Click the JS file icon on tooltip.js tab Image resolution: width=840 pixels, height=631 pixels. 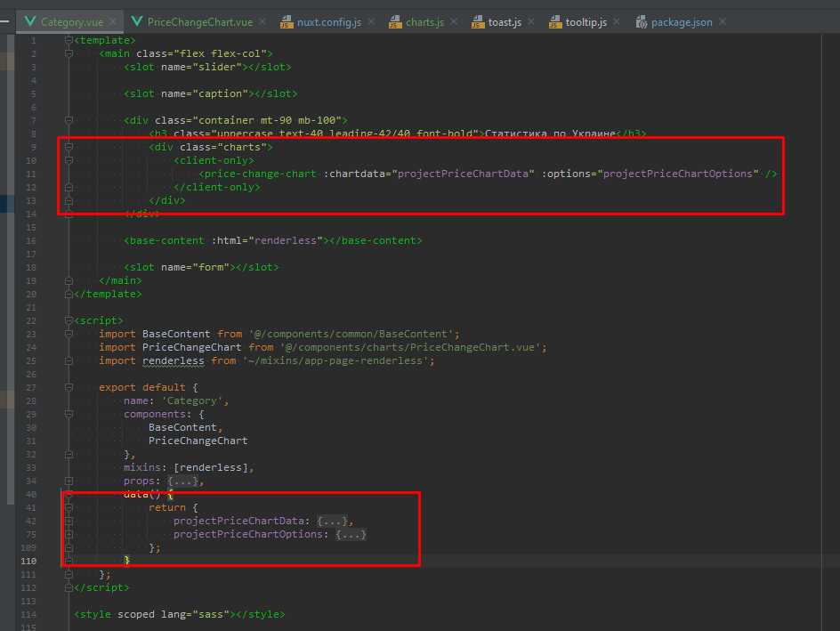tap(555, 22)
